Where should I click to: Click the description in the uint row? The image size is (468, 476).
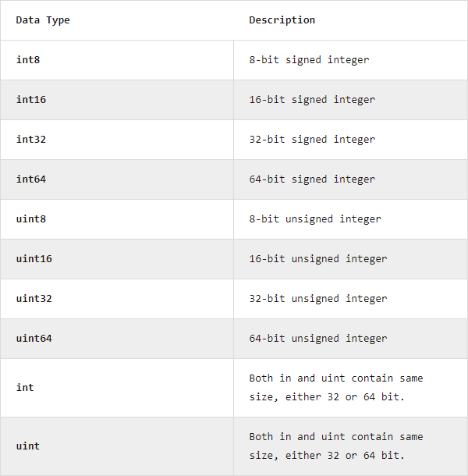(336, 446)
